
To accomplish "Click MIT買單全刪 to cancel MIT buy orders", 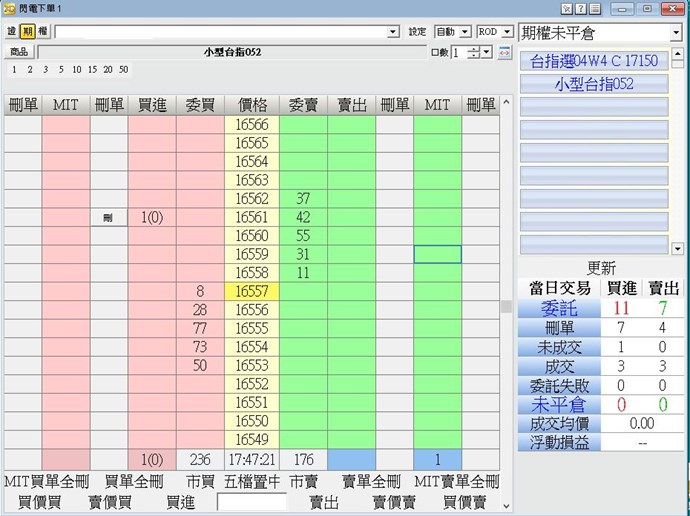I will click(x=46, y=482).
